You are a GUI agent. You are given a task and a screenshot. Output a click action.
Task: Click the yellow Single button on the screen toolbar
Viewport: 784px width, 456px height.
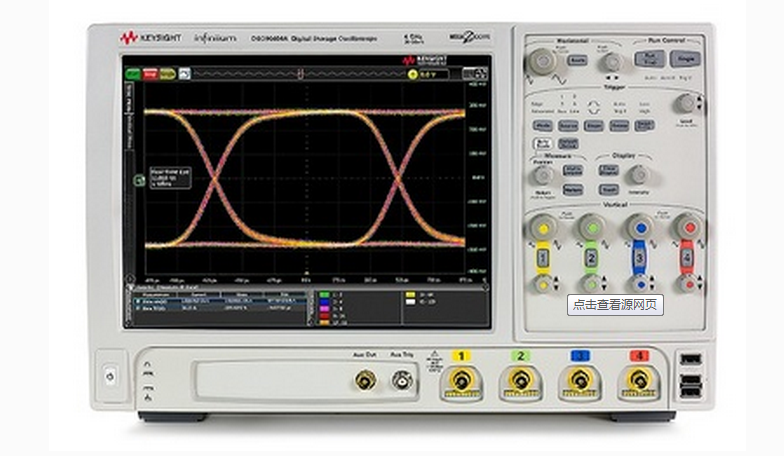pos(168,74)
